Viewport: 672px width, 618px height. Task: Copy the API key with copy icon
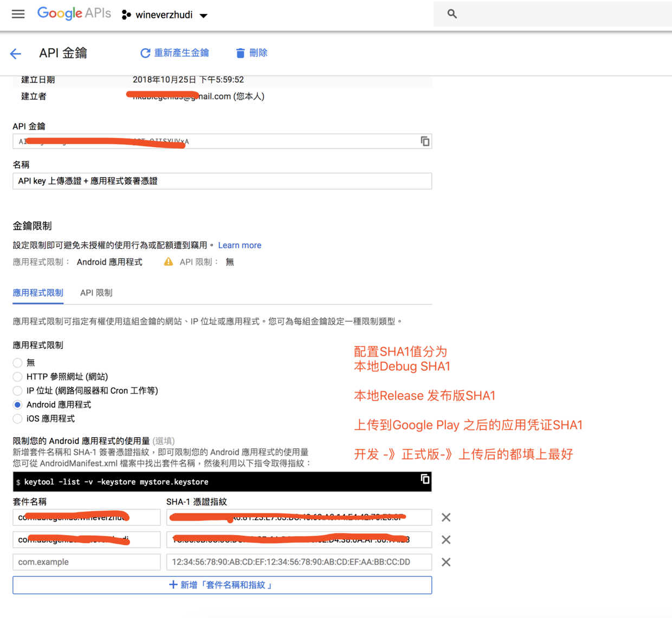(425, 141)
